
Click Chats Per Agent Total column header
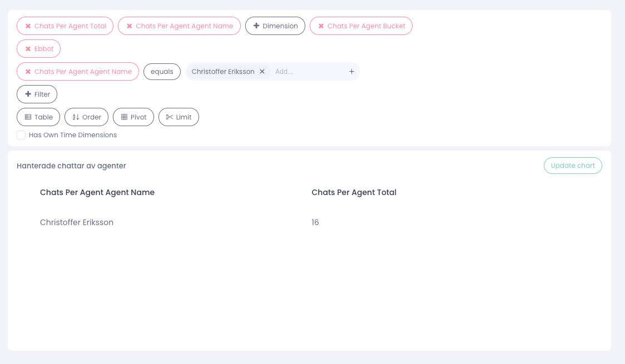(x=354, y=192)
